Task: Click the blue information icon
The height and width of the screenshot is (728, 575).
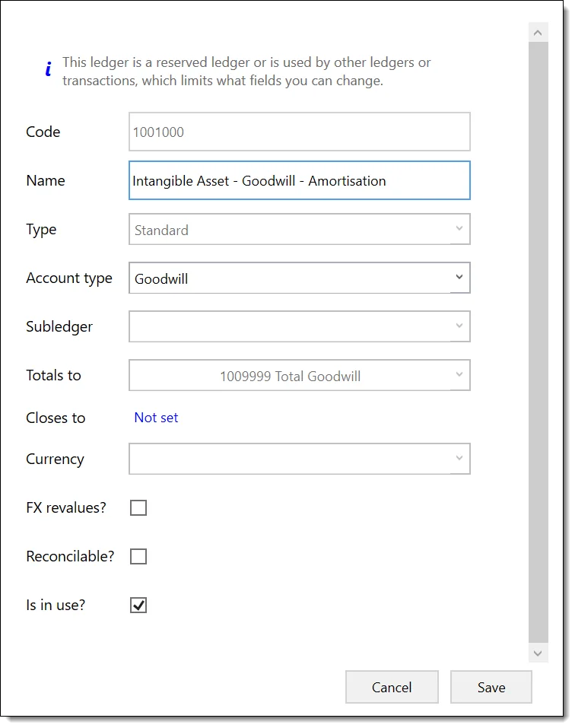Action: tap(48, 68)
